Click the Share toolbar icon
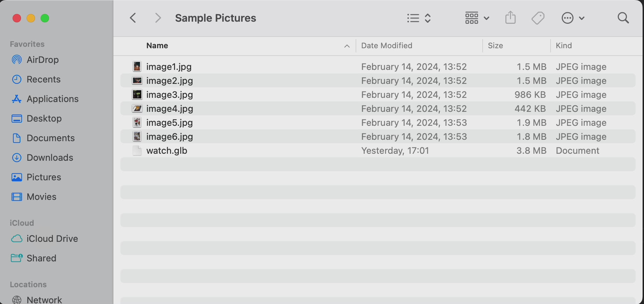644x304 pixels. [510, 18]
